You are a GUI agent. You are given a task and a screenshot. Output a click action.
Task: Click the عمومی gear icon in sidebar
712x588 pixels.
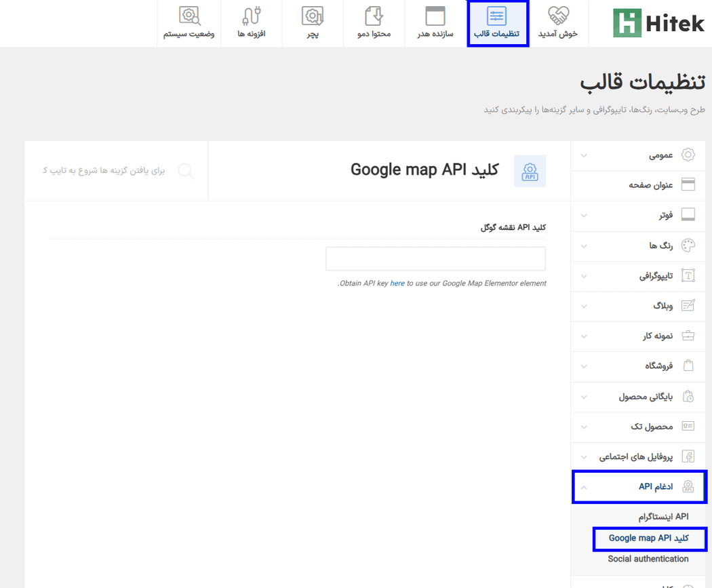(x=688, y=155)
